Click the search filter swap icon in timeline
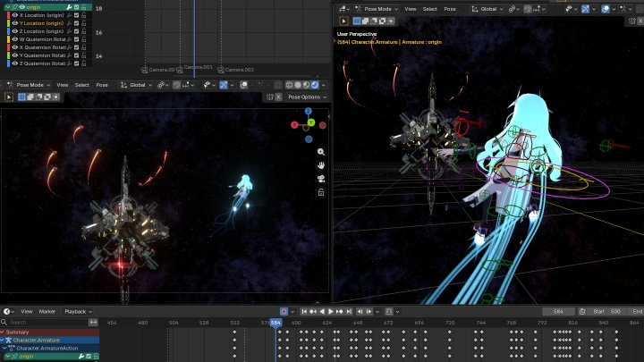Viewport: 644px width, 362px height. click(94, 322)
